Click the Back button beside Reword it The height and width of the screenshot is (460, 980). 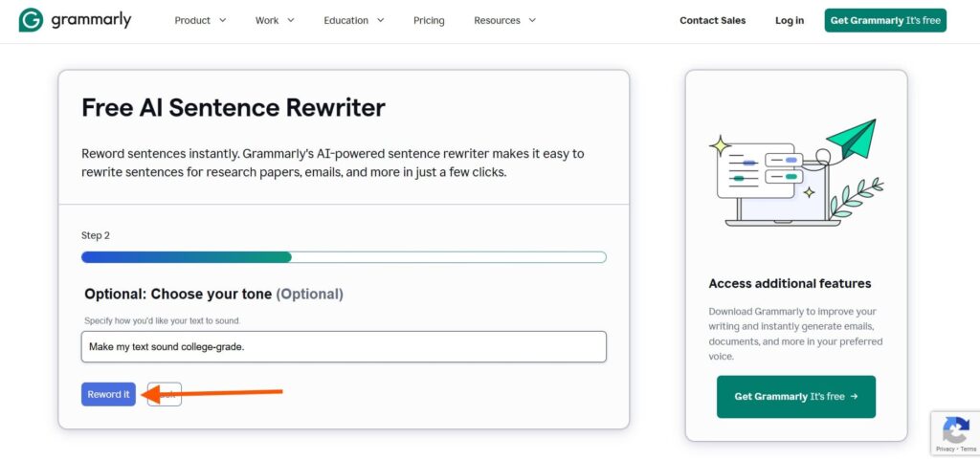(165, 394)
